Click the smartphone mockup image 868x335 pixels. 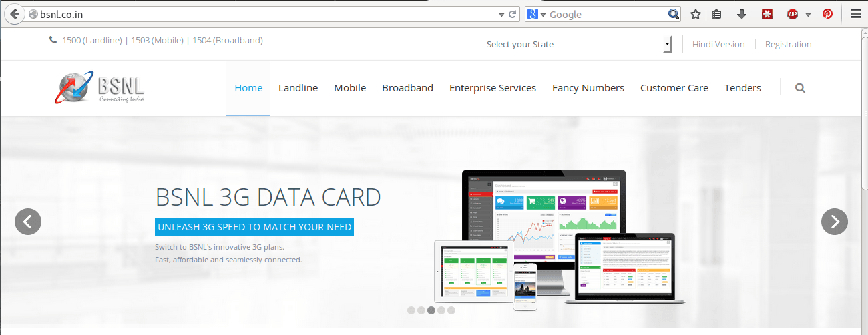tap(525, 286)
